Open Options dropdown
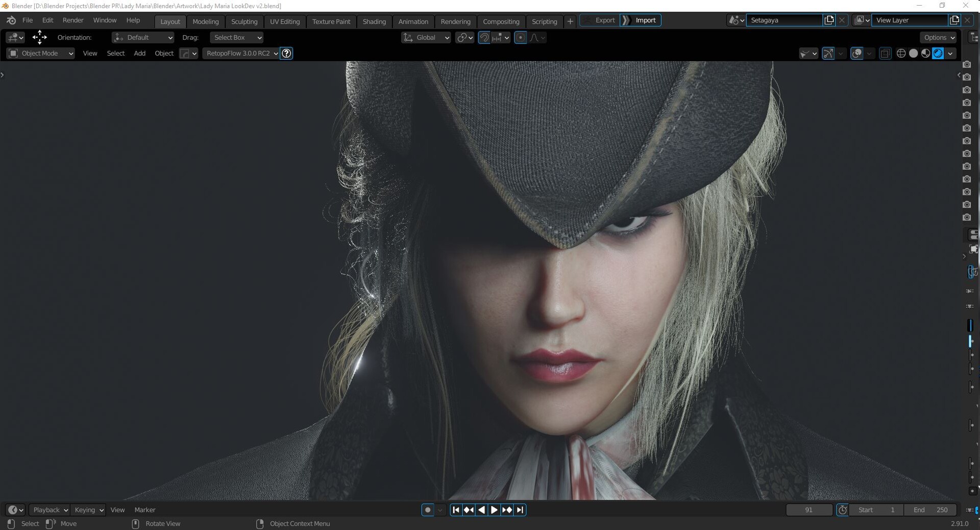 click(x=939, y=37)
